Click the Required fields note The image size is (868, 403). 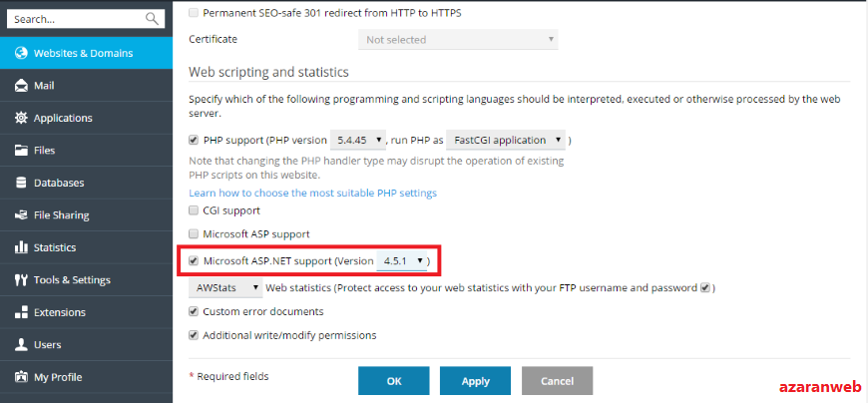coord(228,376)
